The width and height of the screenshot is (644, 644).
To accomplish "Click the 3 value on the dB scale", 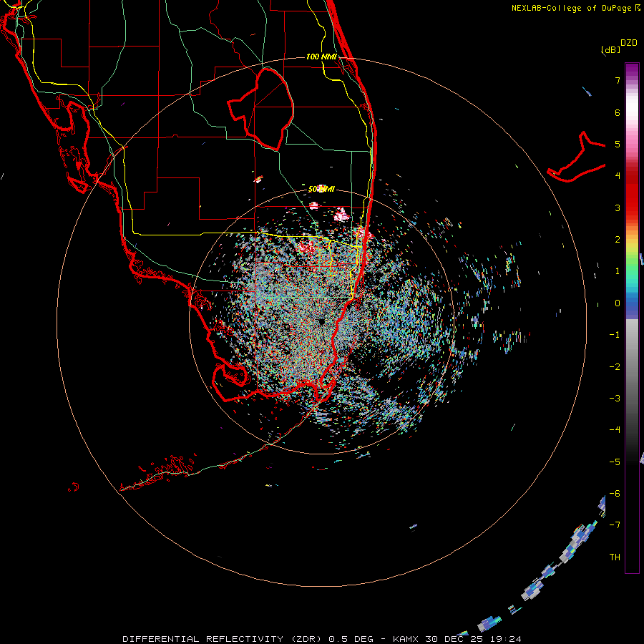I will pyautogui.click(x=618, y=208).
